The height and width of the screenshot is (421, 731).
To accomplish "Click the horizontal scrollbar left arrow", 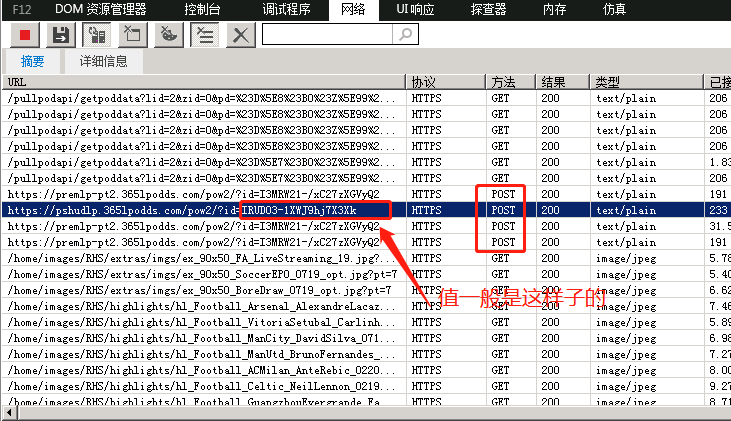I will (9, 414).
